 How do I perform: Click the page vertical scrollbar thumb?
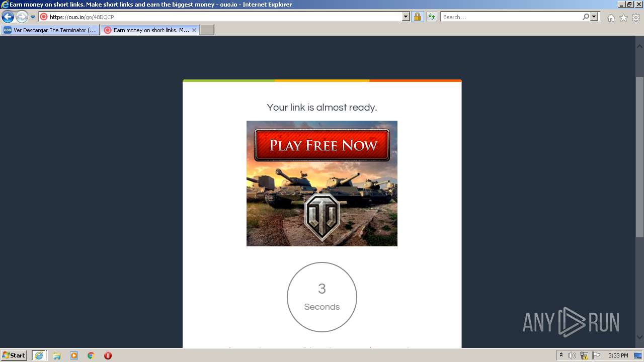[x=639, y=157]
